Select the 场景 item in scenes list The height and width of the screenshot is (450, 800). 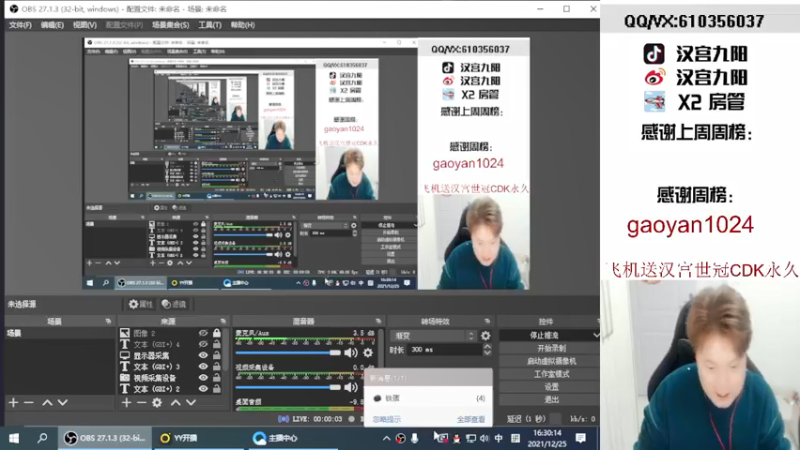60,333
